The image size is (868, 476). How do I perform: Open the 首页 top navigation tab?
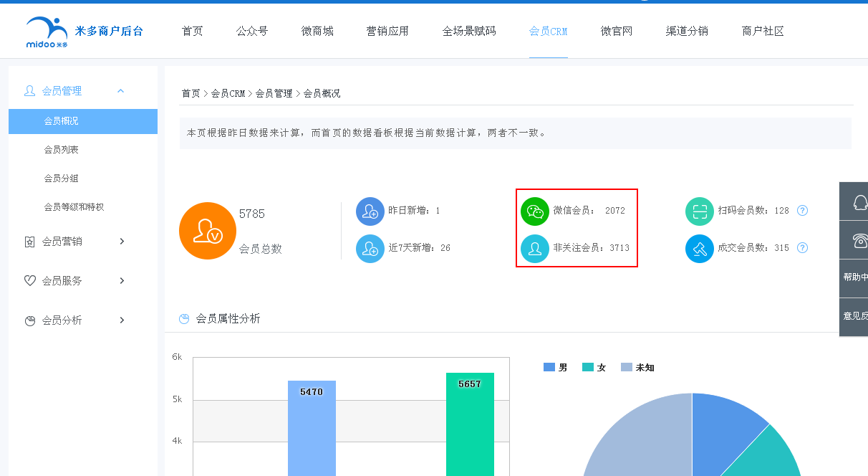192,32
